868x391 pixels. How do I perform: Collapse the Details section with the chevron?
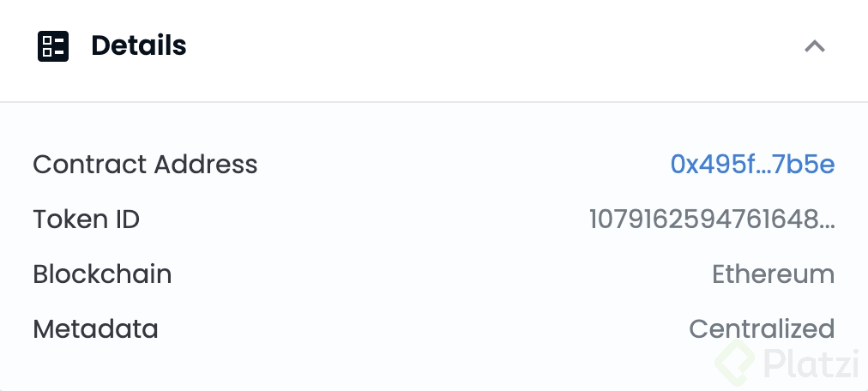(814, 46)
